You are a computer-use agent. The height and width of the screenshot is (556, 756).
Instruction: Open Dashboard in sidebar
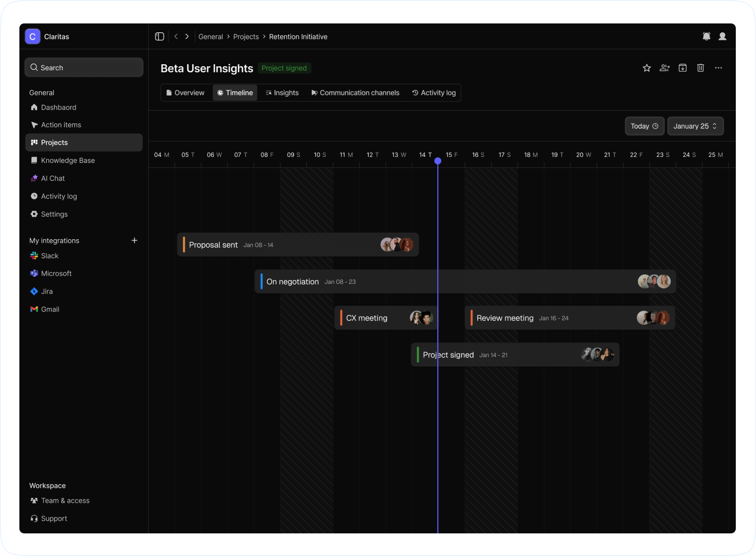click(84, 107)
